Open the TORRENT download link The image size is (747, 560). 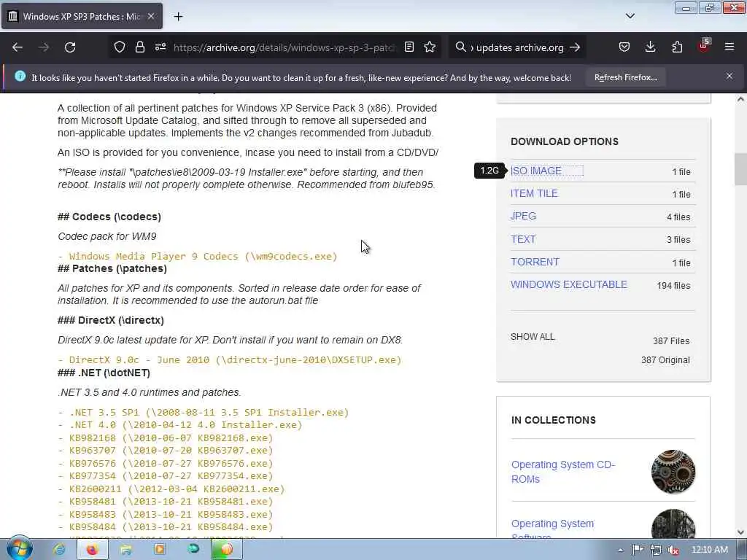[x=535, y=262]
